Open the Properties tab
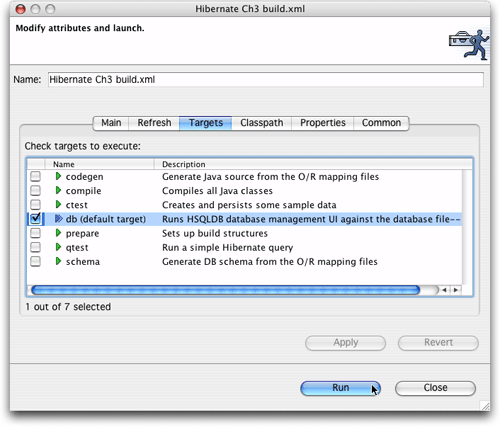The height and width of the screenshot is (427, 500). tap(323, 123)
